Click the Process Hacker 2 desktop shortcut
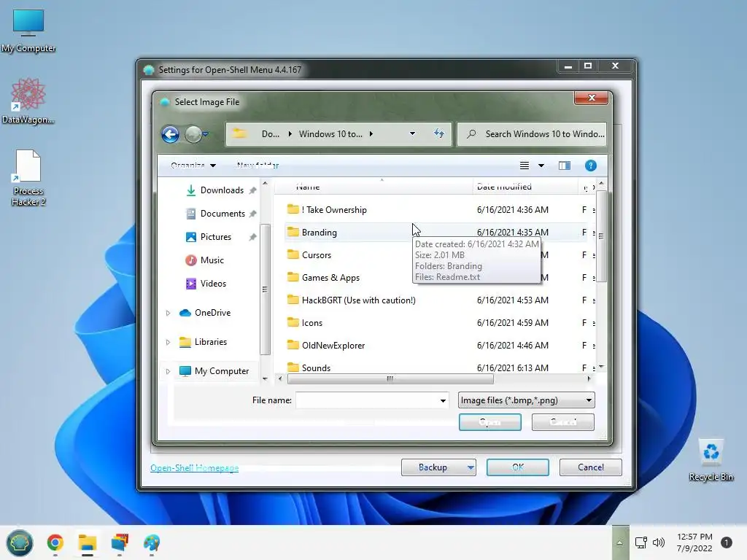 (28, 178)
